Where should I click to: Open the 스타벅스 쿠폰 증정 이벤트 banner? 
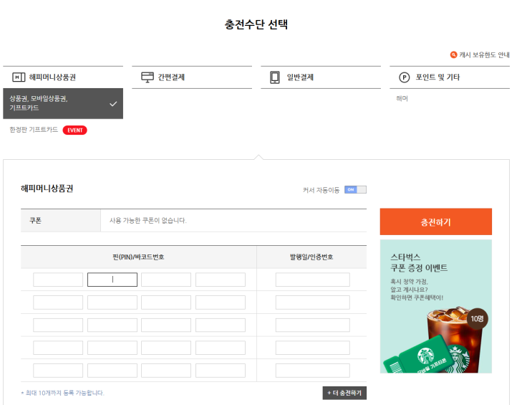tap(435, 306)
